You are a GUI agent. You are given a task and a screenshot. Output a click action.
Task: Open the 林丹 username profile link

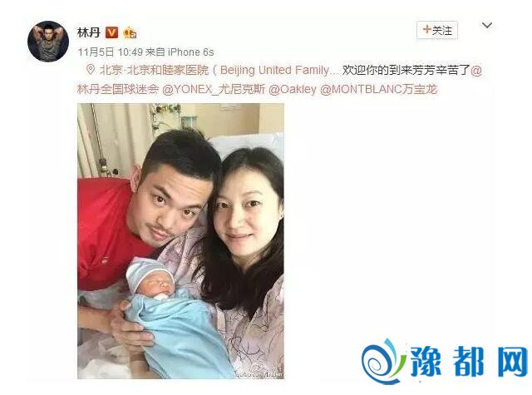[x=89, y=32]
